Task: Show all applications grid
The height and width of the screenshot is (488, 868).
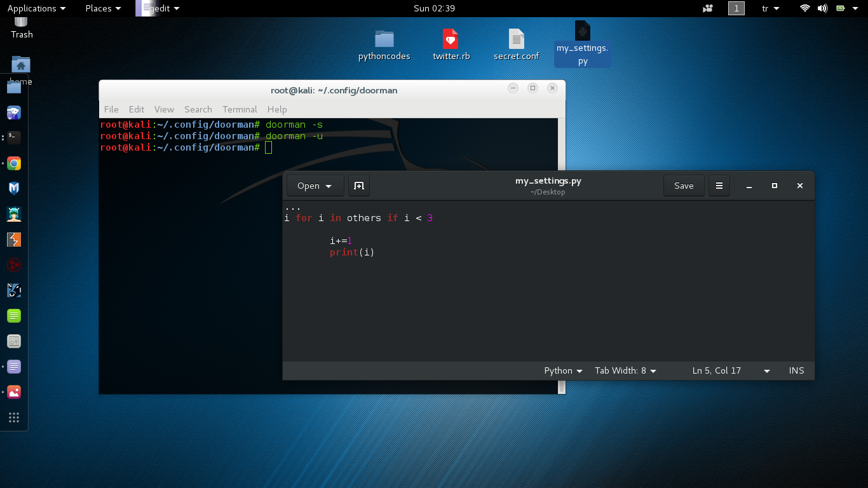Action: (x=14, y=417)
